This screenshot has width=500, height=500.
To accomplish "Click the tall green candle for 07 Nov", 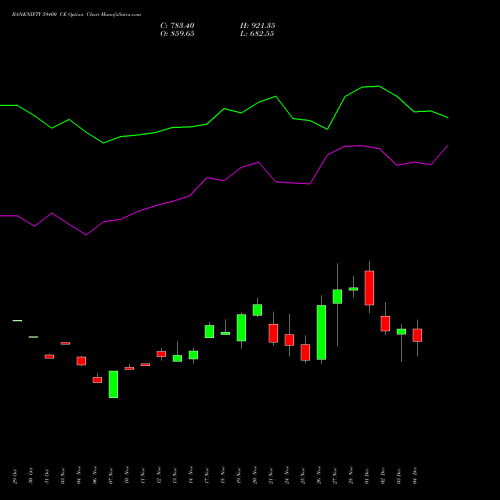I will (113, 384).
